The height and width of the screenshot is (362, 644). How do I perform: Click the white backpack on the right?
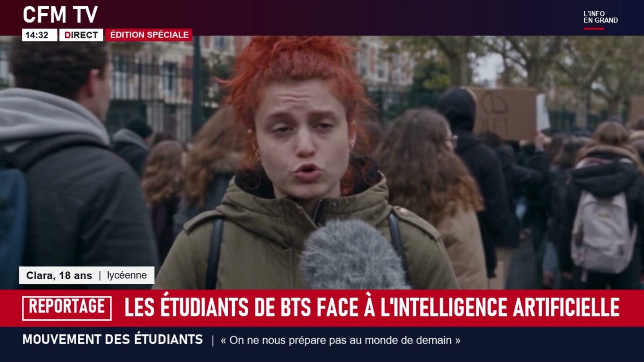(x=603, y=231)
